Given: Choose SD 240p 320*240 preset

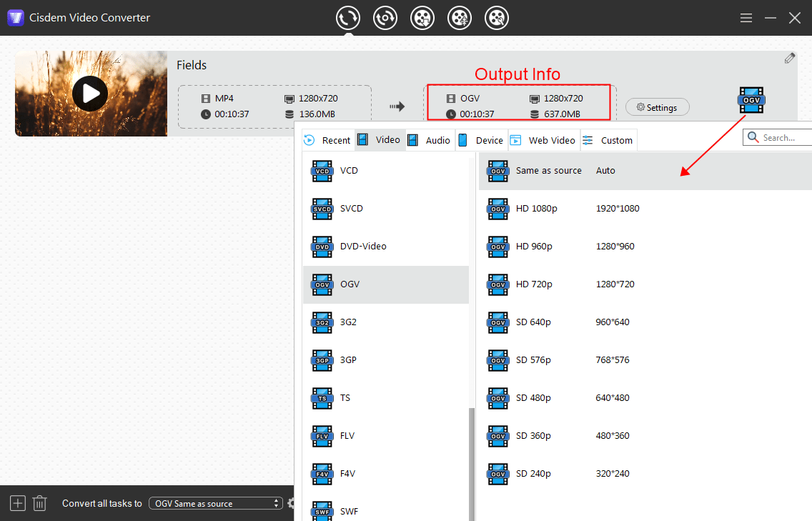Looking at the screenshot, I should 645,473.
